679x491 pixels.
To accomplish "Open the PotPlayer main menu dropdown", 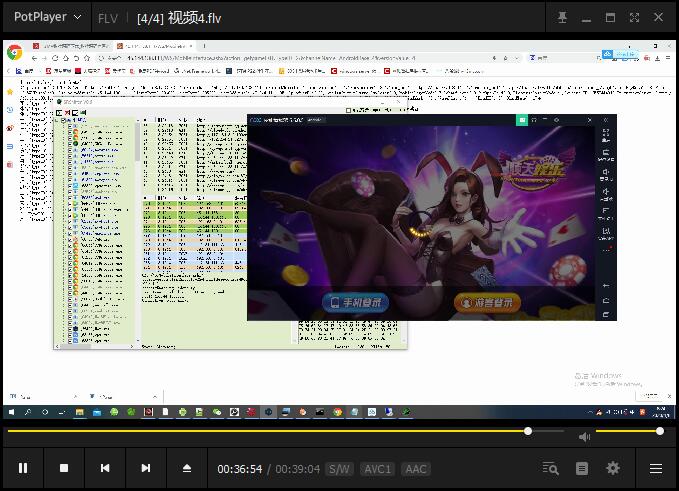I will (x=47, y=17).
